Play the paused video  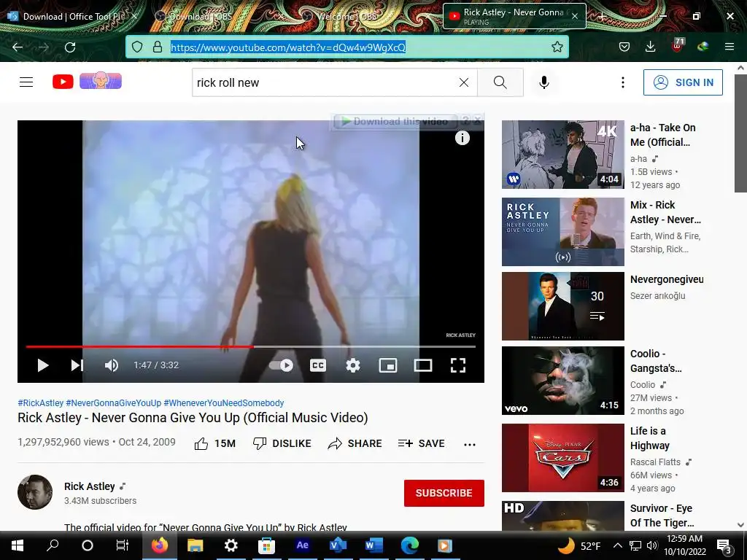point(43,365)
